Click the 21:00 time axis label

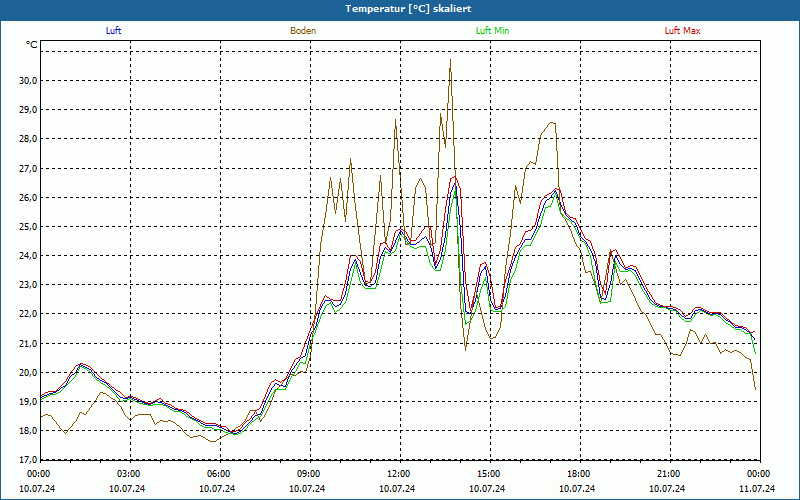(x=670, y=474)
